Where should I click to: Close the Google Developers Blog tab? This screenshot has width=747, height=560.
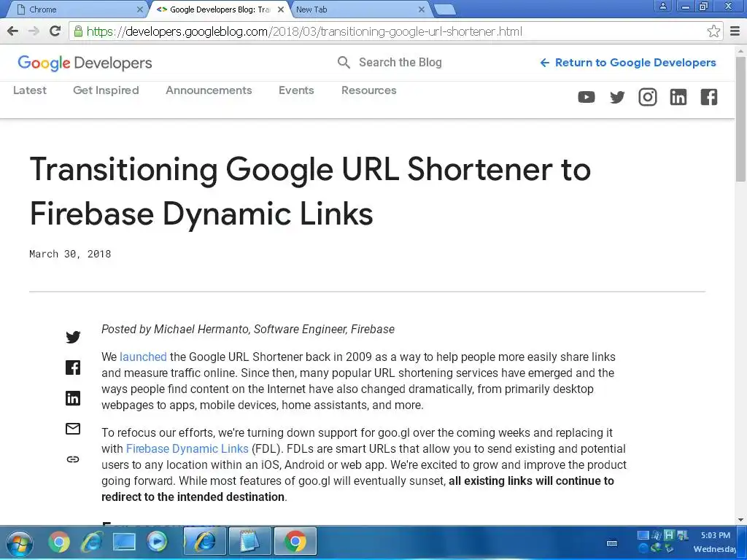point(281,9)
